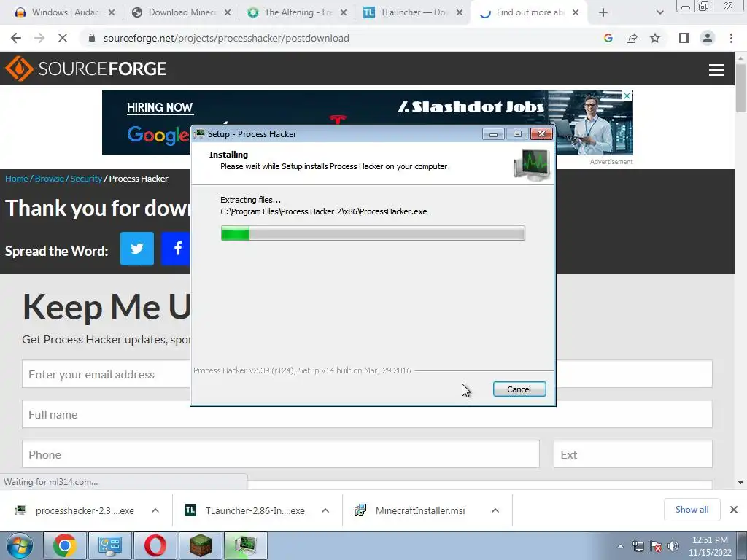Open the Security breadcrumb link
Screen dimensions: 747x560
(86, 179)
